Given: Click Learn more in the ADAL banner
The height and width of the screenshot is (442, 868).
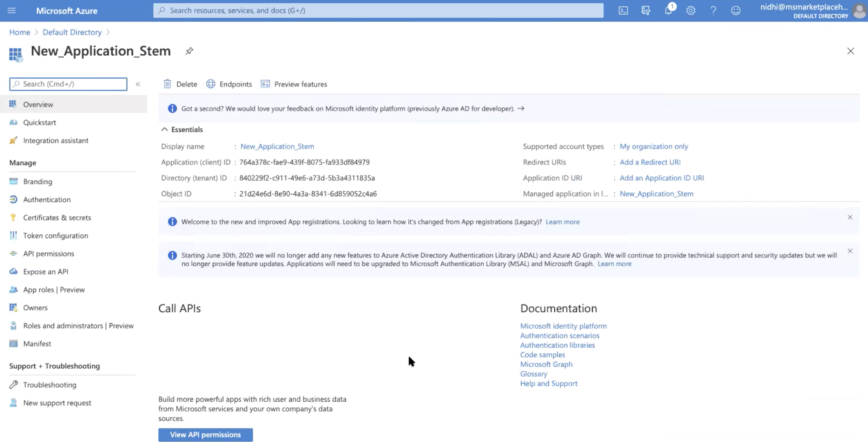Looking at the screenshot, I should coord(614,264).
